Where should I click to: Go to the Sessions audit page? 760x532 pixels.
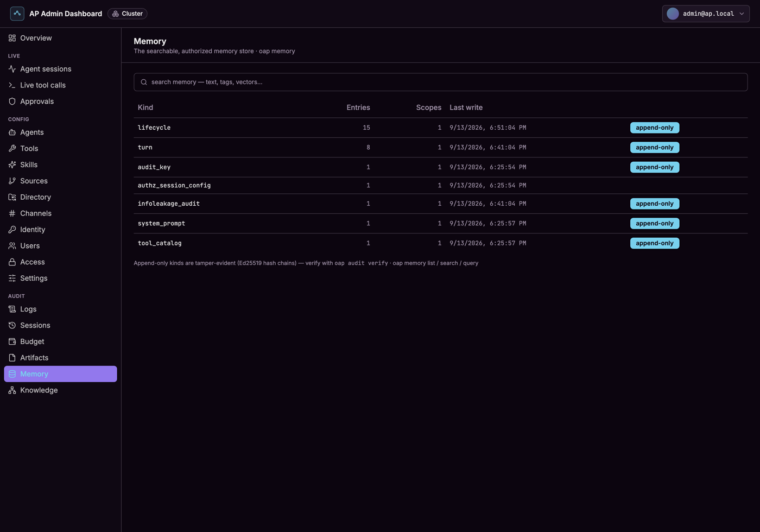(x=60, y=326)
